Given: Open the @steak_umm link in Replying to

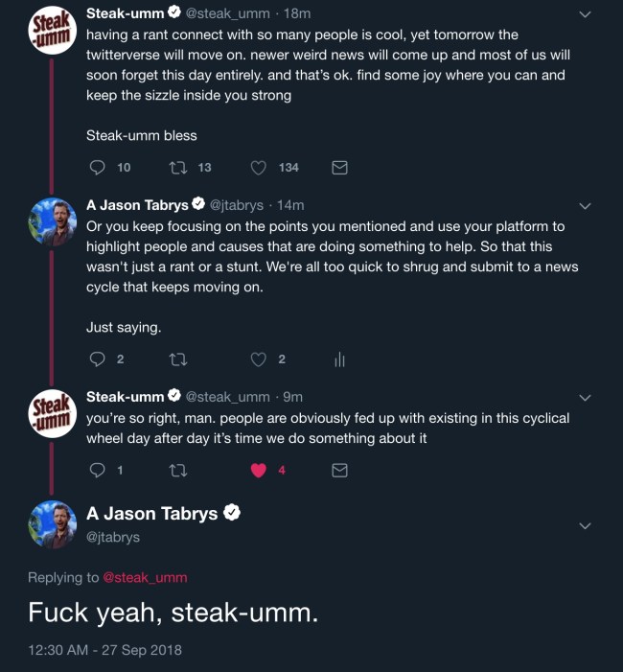Looking at the screenshot, I should [145, 577].
